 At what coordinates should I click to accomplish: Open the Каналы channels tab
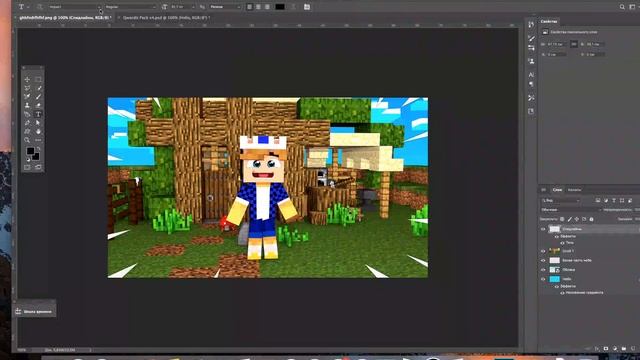click(x=574, y=190)
